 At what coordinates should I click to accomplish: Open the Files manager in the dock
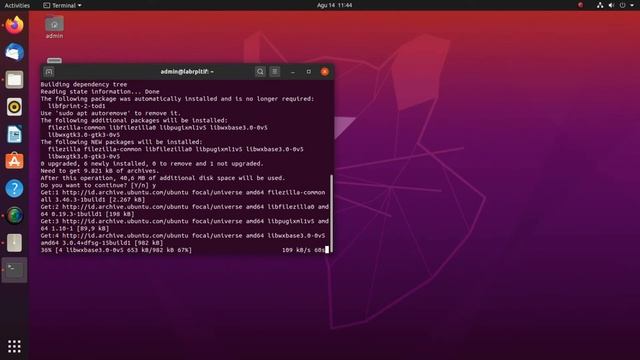click(14, 80)
